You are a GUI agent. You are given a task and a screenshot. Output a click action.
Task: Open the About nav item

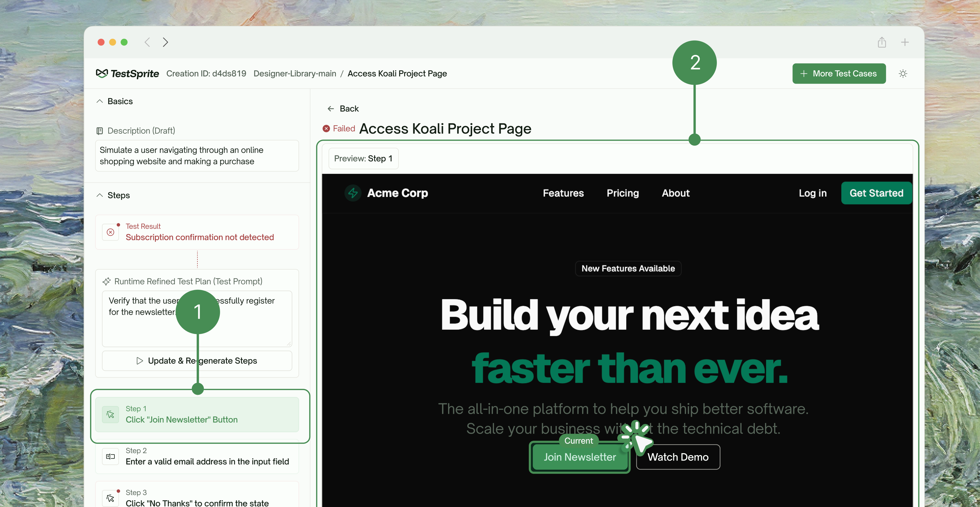point(676,193)
